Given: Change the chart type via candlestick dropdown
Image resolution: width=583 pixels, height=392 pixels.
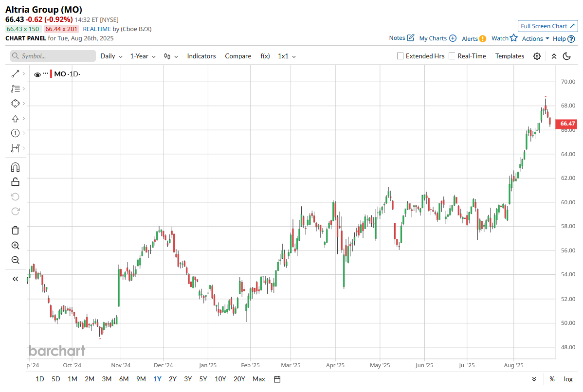Looking at the screenshot, I should pos(171,56).
